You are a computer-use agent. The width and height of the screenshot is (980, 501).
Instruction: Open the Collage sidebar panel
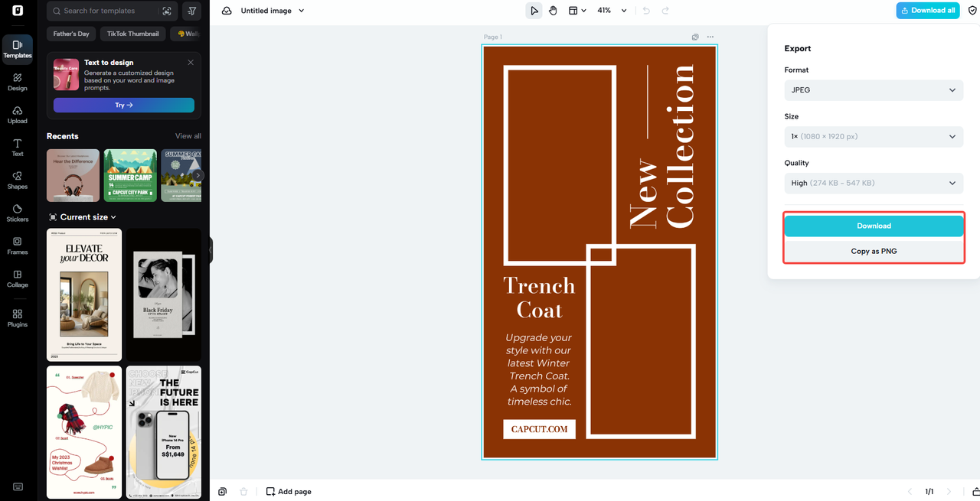17,278
